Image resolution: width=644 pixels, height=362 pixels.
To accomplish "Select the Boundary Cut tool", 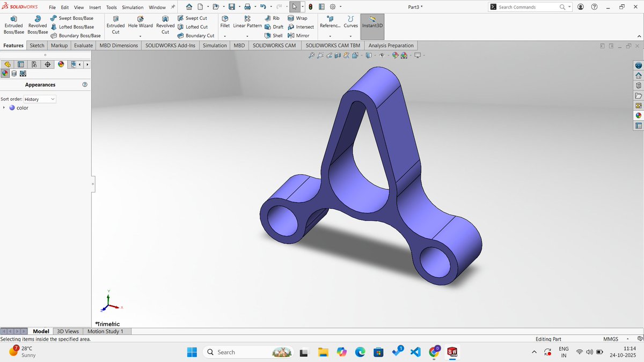I will tap(195, 35).
